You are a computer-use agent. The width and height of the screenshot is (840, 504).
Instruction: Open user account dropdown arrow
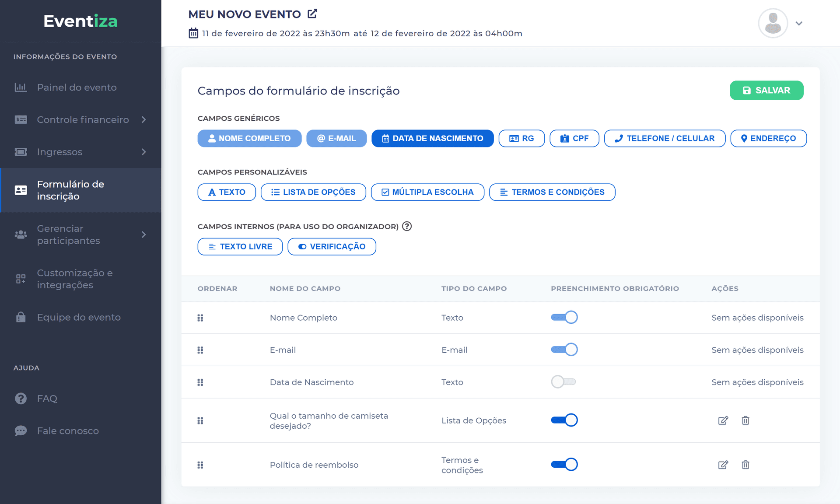[799, 24]
